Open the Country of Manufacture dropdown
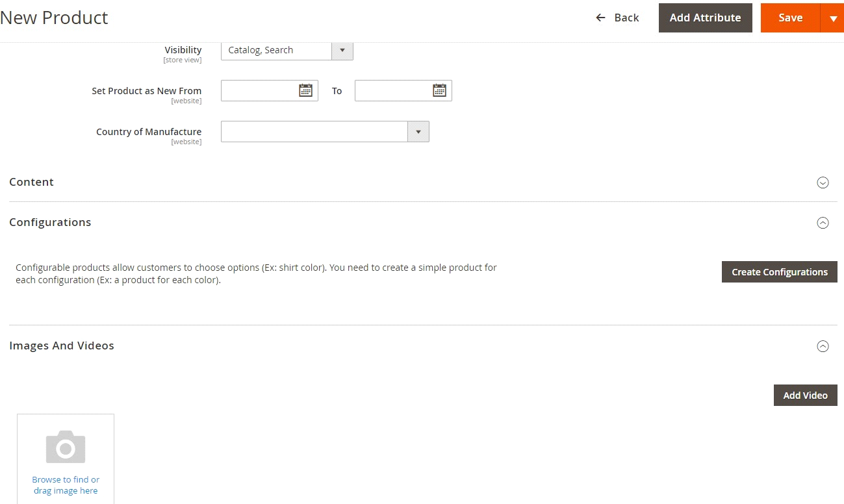The image size is (844, 504). (418, 131)
